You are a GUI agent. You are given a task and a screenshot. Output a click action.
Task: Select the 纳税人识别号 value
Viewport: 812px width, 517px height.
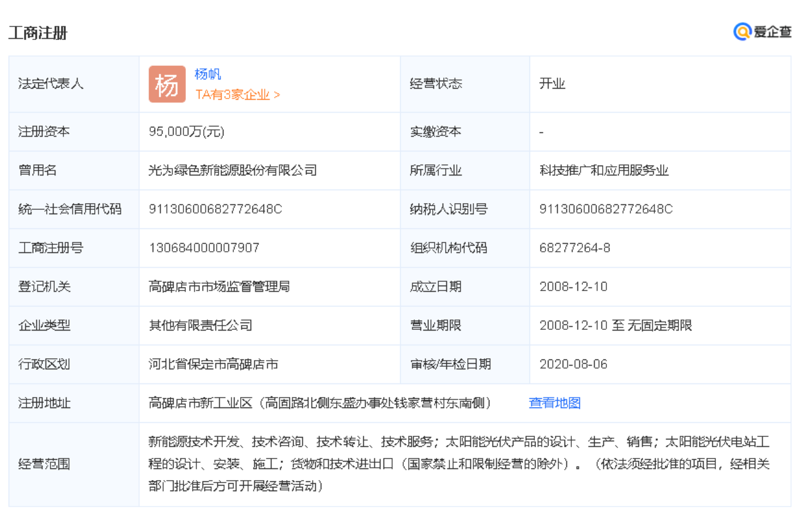pos(606,209)
